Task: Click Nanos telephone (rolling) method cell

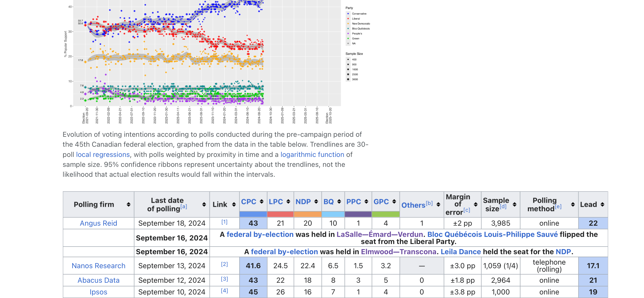Action: click(x=549, y=266)
